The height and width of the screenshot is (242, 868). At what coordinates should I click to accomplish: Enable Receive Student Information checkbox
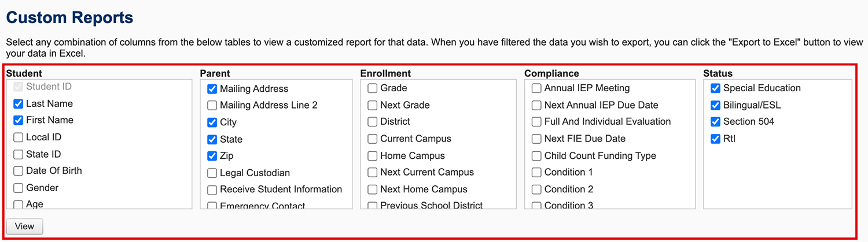click(x=212, y=190)
